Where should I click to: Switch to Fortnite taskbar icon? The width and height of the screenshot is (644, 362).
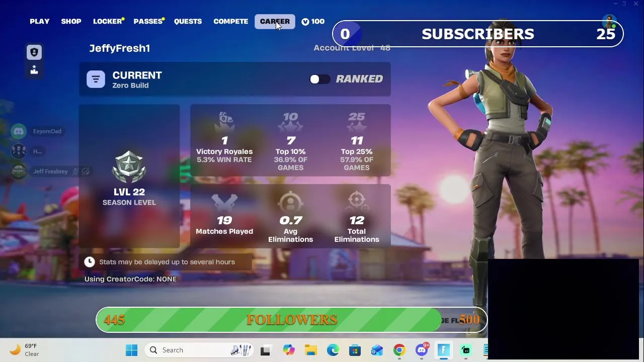[444, 350]
